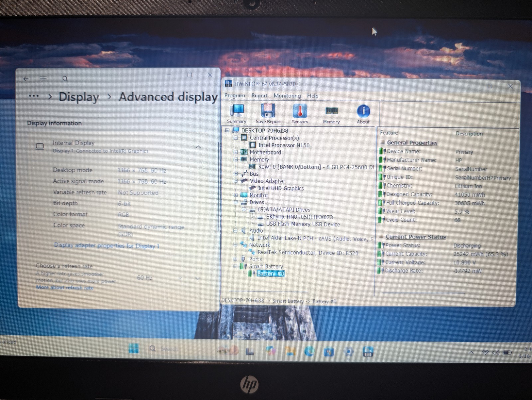Open the Monitoring menu
532x400 pixels.
click(287, 96)
